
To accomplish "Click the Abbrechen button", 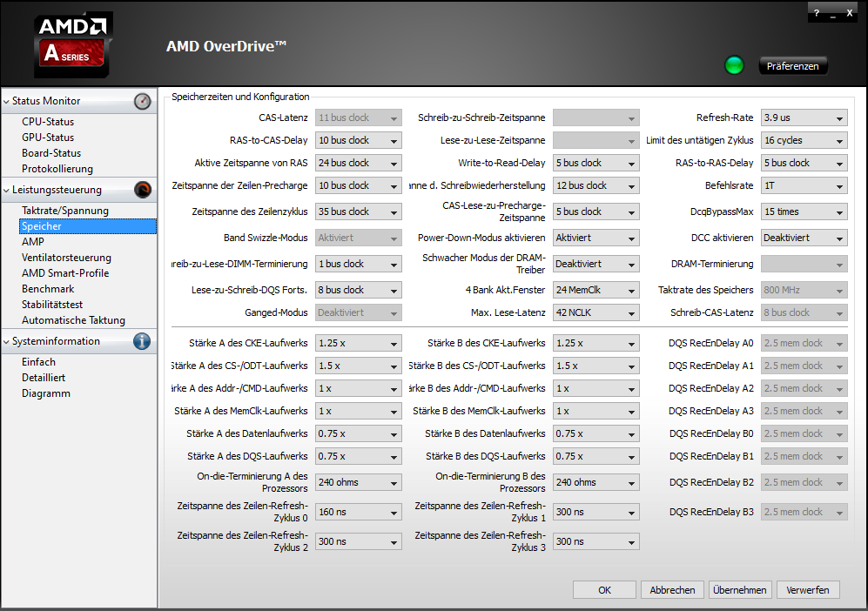I will [672, 590].
